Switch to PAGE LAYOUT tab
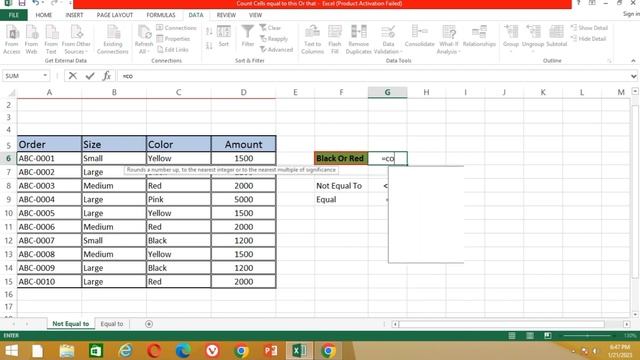Image resolution: width=640 pixels, height=360 pixels. pyautogui.click(x=115, y=15)
